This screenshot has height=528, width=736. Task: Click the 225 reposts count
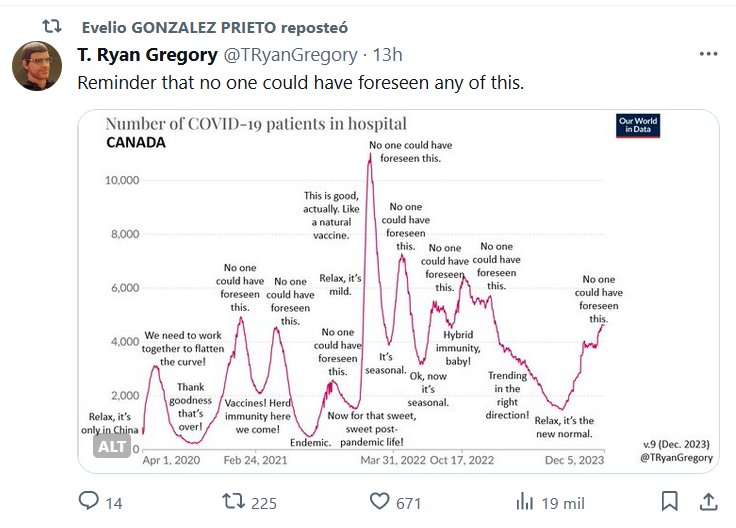click(x=263, y=503)
